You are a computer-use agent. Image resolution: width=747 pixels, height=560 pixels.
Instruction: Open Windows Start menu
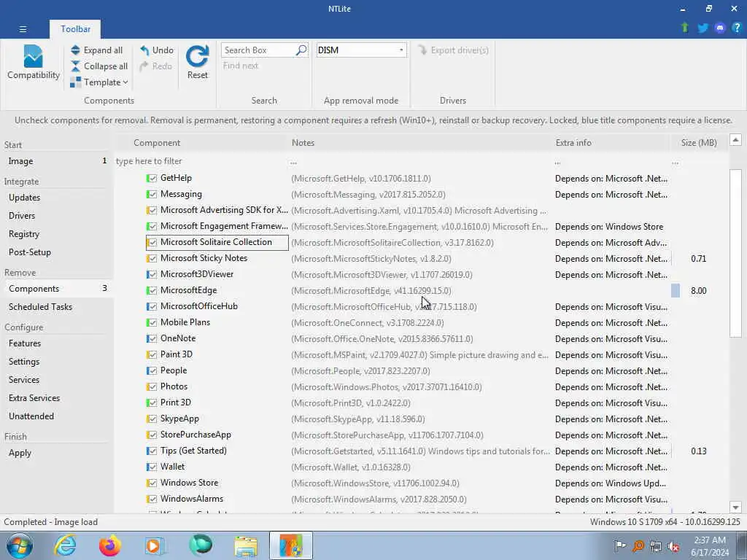pyautogui.click(x=20, y=545)
